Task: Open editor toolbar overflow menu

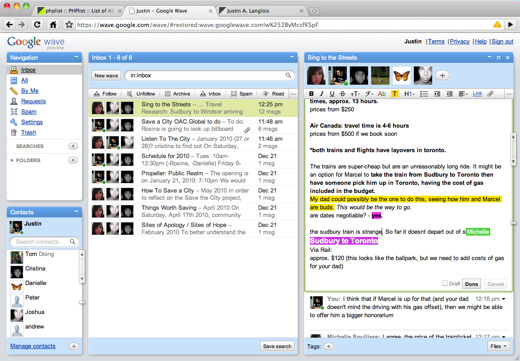Action: pyautogui.click(x=508, y=94)
